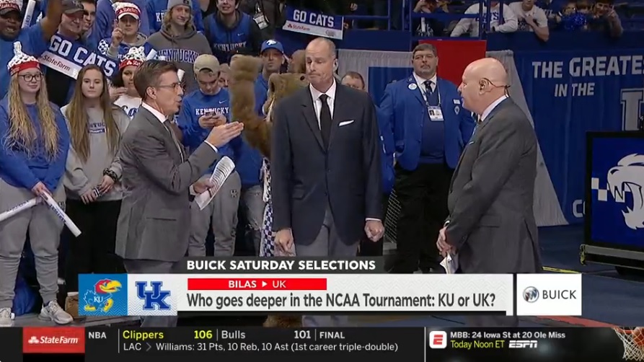The image size is (644, 362).
Task: Click the white pocket square on suit
Action: point(346,123)
